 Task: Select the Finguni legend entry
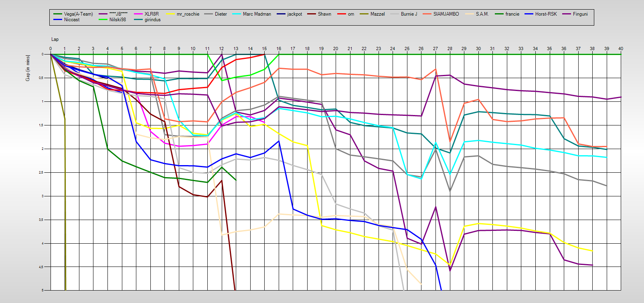580,14
